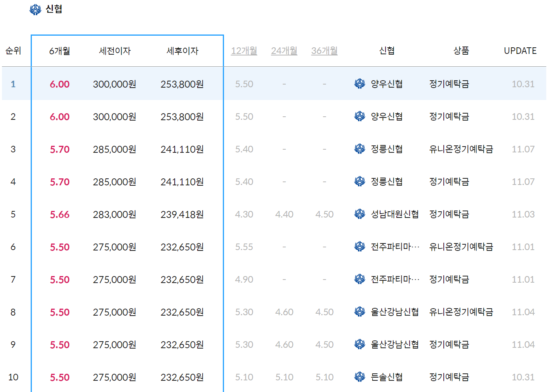Click 4.60 in the rank 9 row
This screenshot has height=392, width=547.
[284, 345]
